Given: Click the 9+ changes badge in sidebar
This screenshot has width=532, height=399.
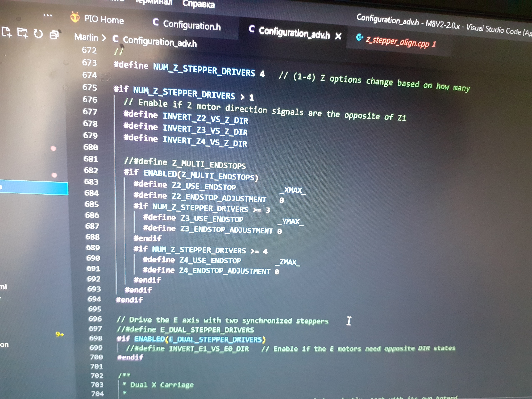Looking at the screenshot, I should (x=60, y=334).
